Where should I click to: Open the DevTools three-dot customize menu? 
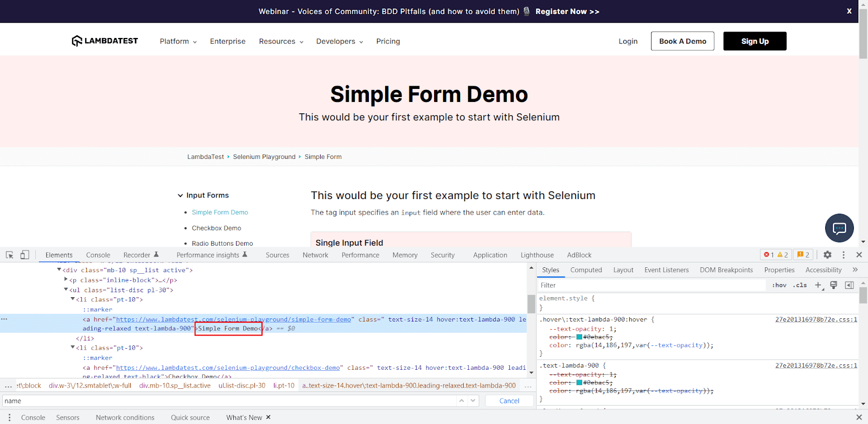click(844, 255)
